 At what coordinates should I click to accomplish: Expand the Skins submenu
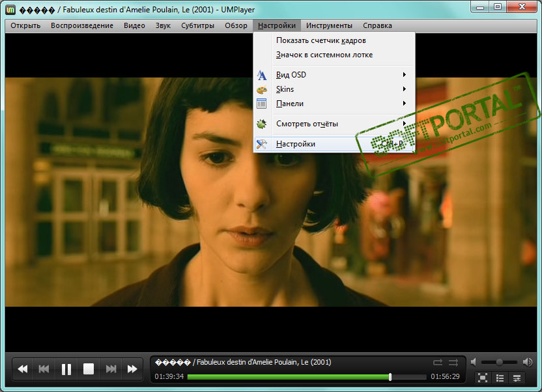(334, 89)
